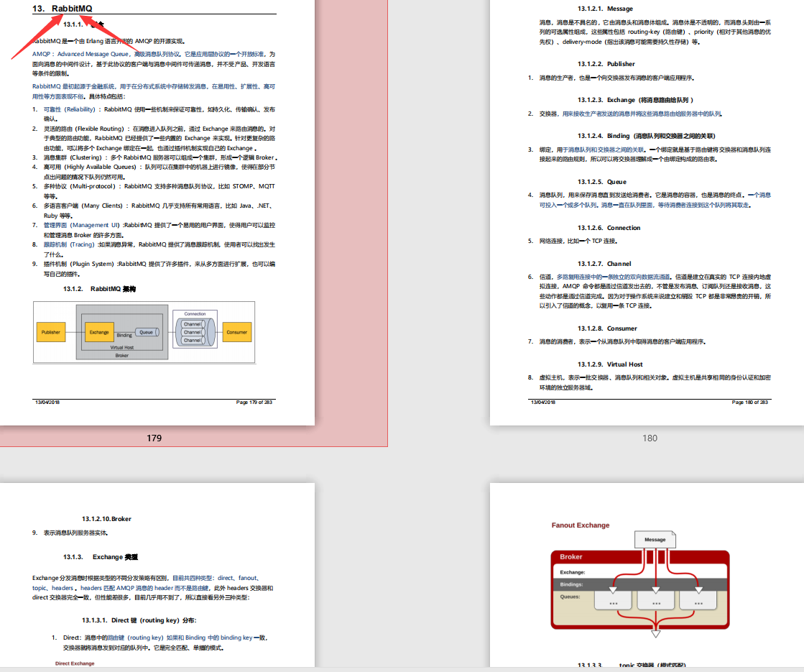Click the "Broker" header in Fanout diagram
The height and width of the screenshot is (672, 804).
(x=570, y=556)
